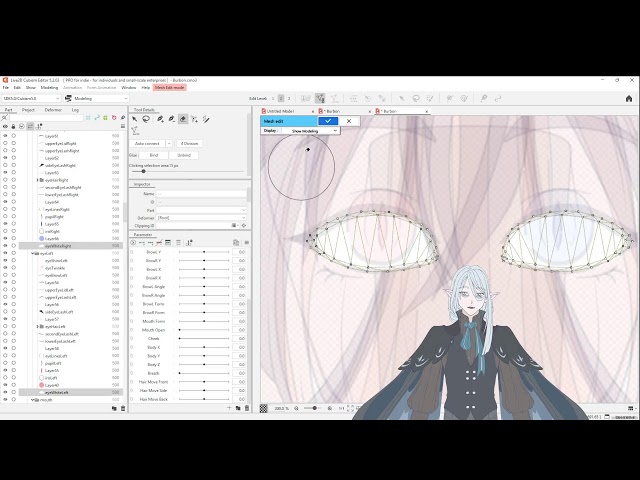Click the first circular icon in Parameter toolbar
The width and height of the screenshot is (640, 480).
pyautogui.click(x=133, y=242)
